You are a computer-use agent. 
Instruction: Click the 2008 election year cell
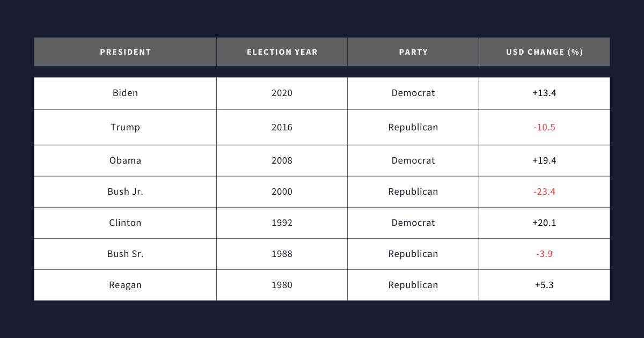tap(282, 160)
